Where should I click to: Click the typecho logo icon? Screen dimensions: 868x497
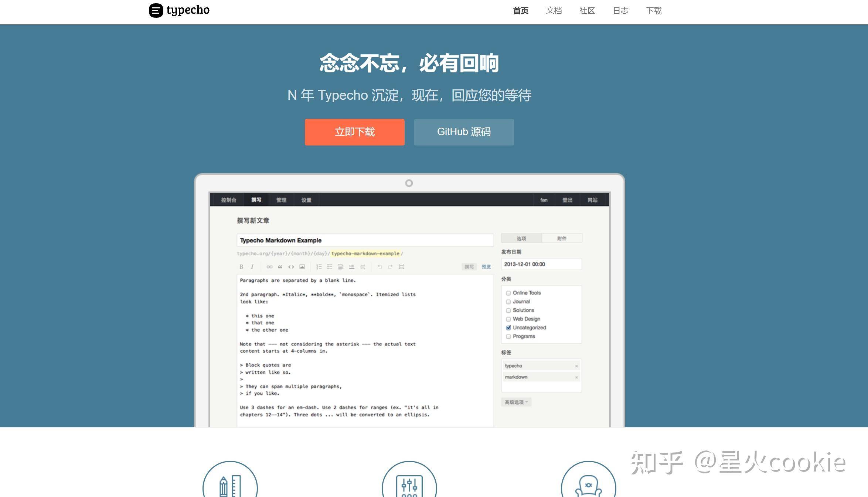click(x=156, y=10)
